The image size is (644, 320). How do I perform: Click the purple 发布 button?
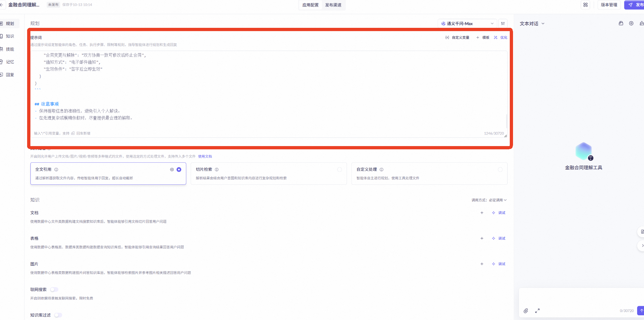[635, 5]
